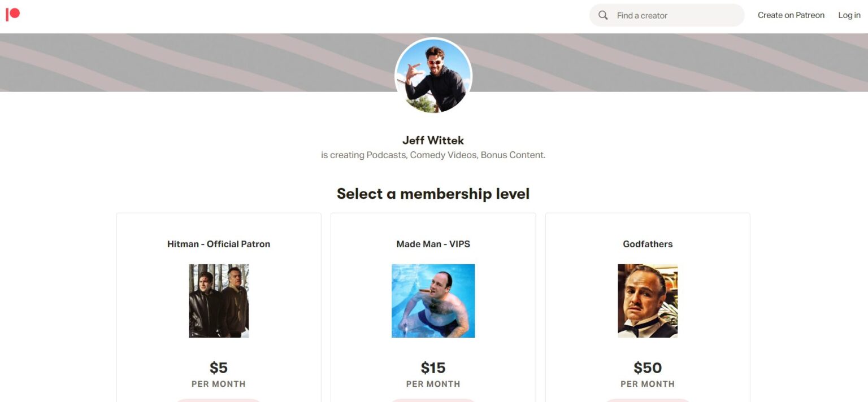Click the Join button under Hitman tier
The width and height of the screenshot is (868, 402).
[218, 400]
